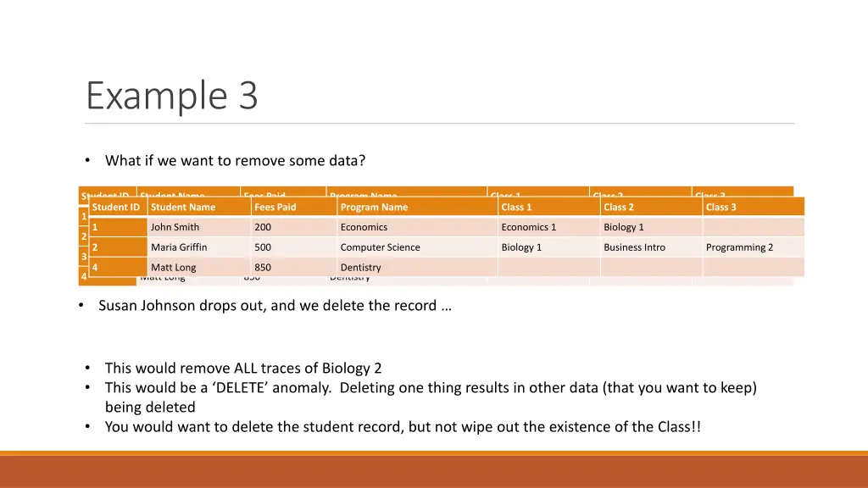Select the Class 2 column header
The image size is (868, 488).
[651, 207]
